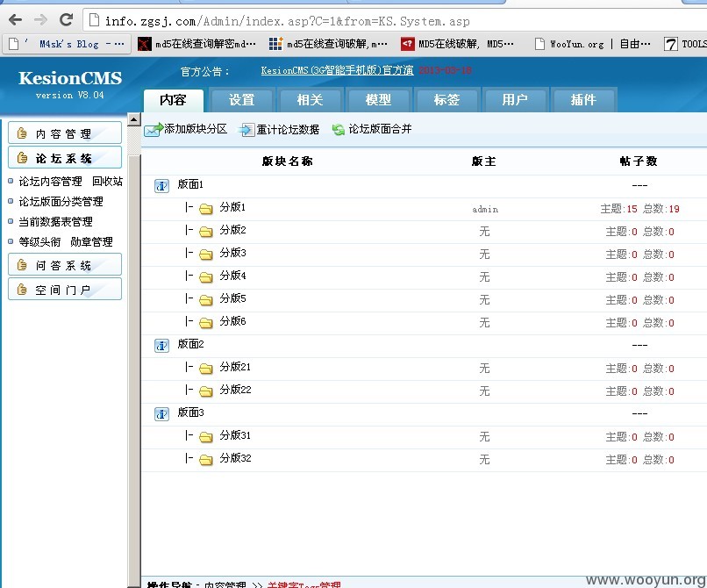Click the info icon beside 版面2
This screenshot has height=588, width=707.
click(162, 345)
